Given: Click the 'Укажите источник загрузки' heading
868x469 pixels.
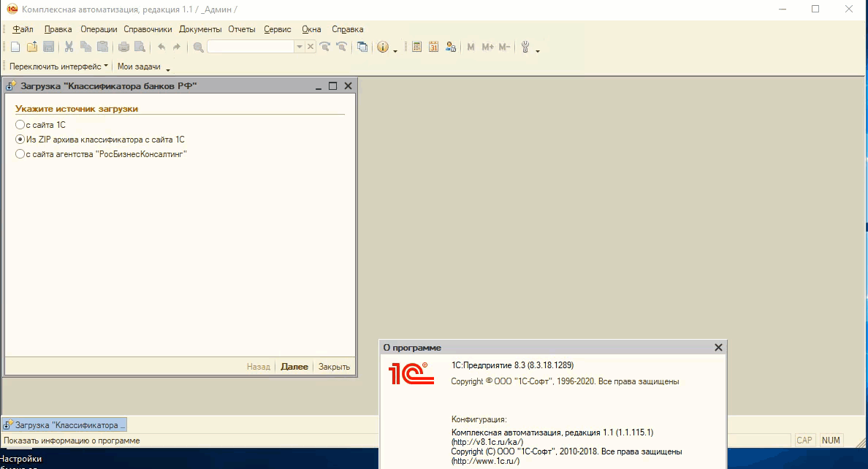Looking at the screenshot, I should (77, 109).
